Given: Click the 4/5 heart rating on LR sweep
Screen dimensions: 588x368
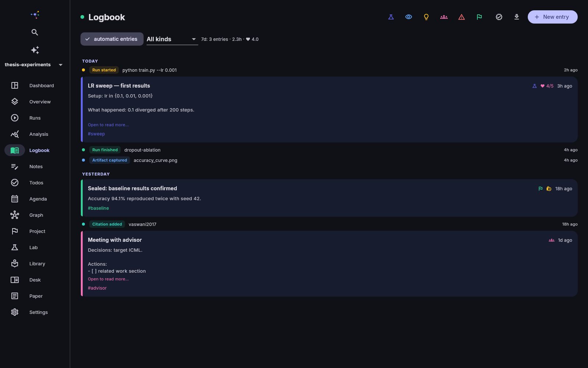Looking at the screenshot, I should (547, 86).
